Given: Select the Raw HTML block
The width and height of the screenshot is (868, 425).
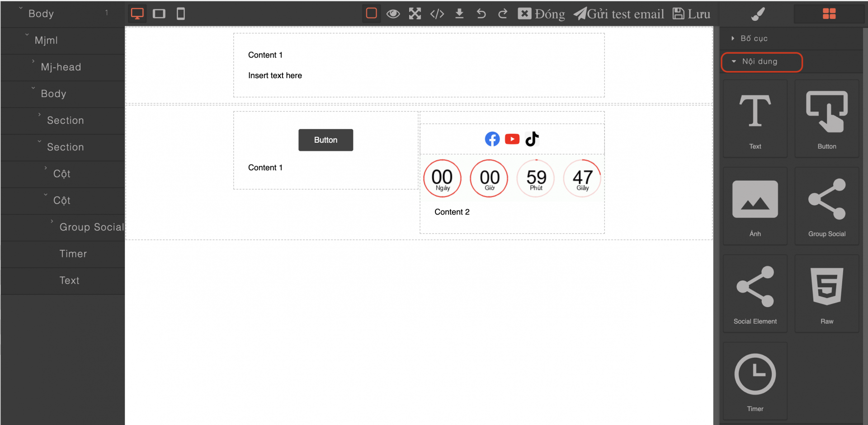Looking at the screenshot, I should pos(827,294).
